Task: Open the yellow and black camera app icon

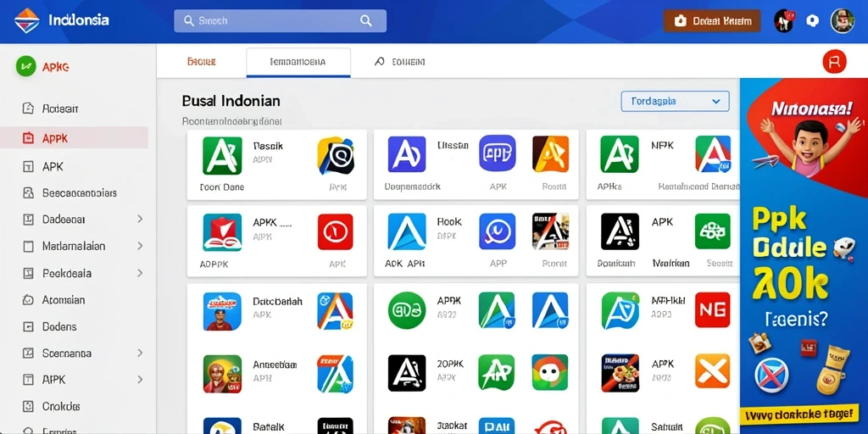Action: 335,156
